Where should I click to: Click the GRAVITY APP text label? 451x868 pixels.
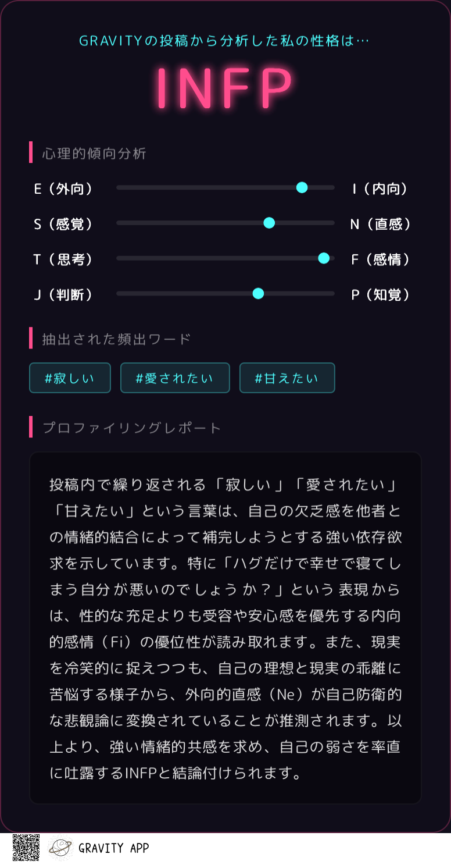[114, 848]
